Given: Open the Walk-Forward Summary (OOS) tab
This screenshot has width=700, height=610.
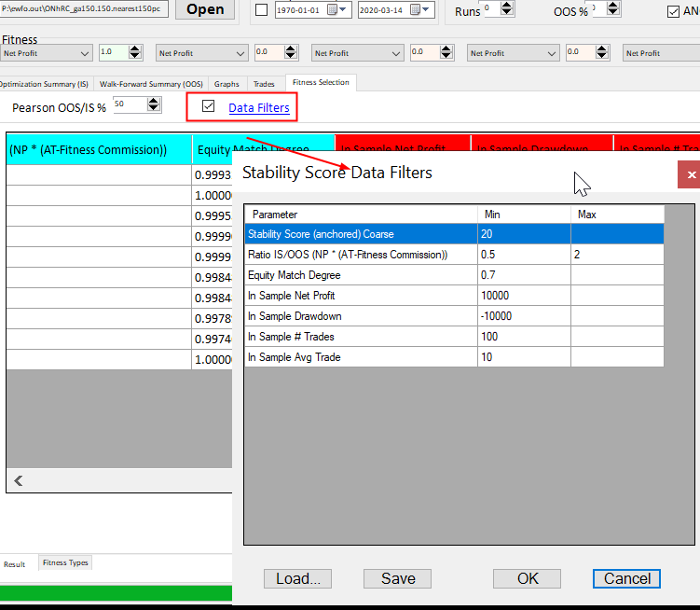Looking at the screenshot, I should tap(155, 83).
